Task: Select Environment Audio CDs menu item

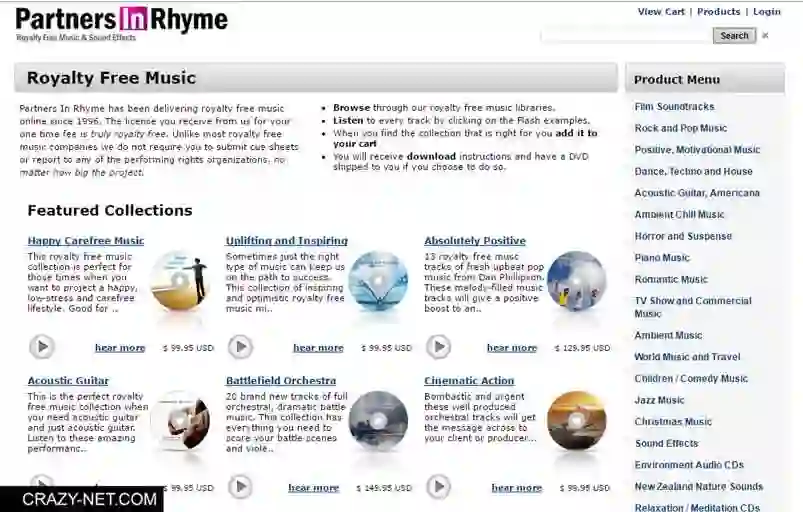Action: pyautogui.click(x=689, y=465)
